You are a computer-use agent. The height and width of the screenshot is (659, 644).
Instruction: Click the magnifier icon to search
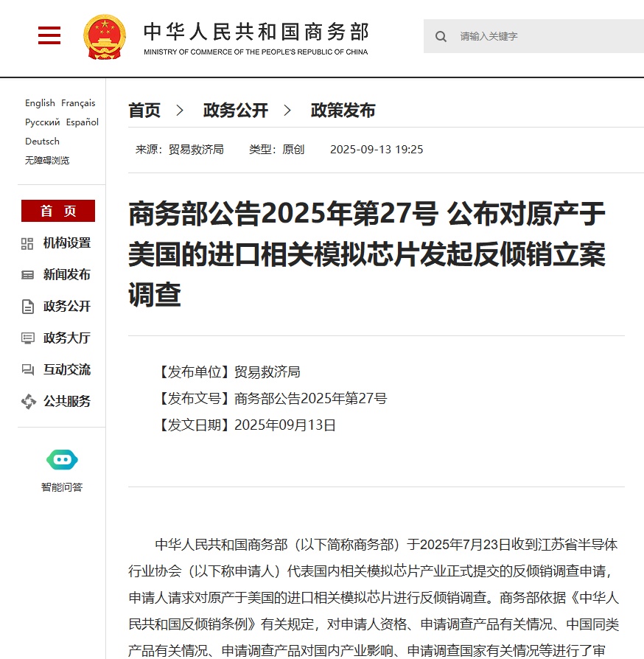[x=441, y=36]
